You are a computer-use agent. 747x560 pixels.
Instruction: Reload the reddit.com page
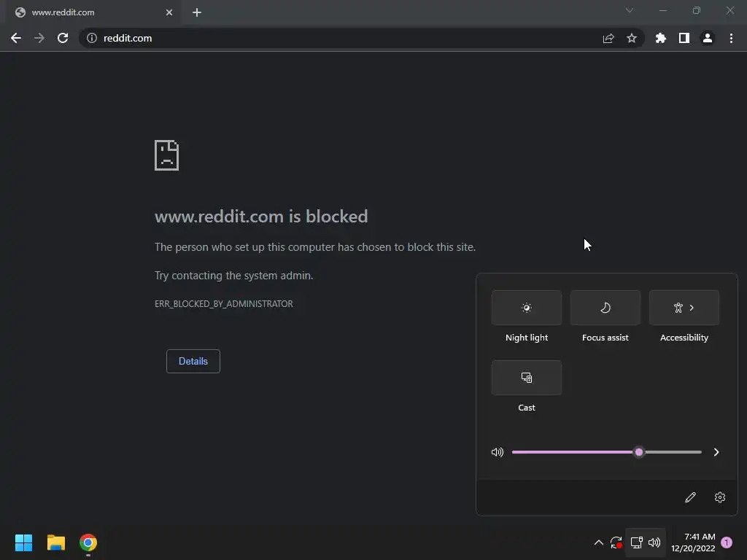point(63,38)
